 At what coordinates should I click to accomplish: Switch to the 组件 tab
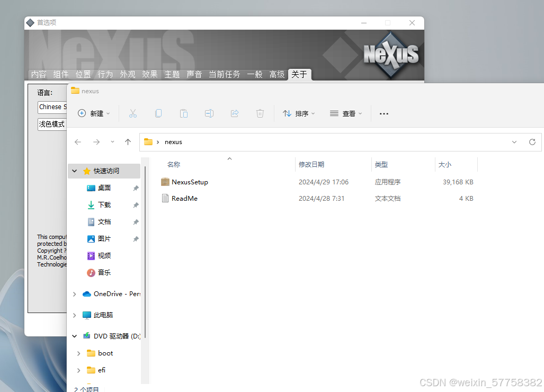(61, 74)
